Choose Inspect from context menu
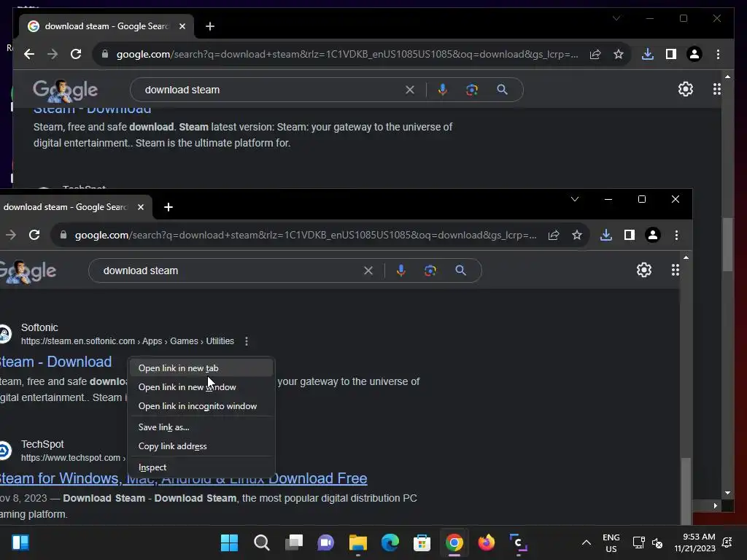 tap(201, 467)
